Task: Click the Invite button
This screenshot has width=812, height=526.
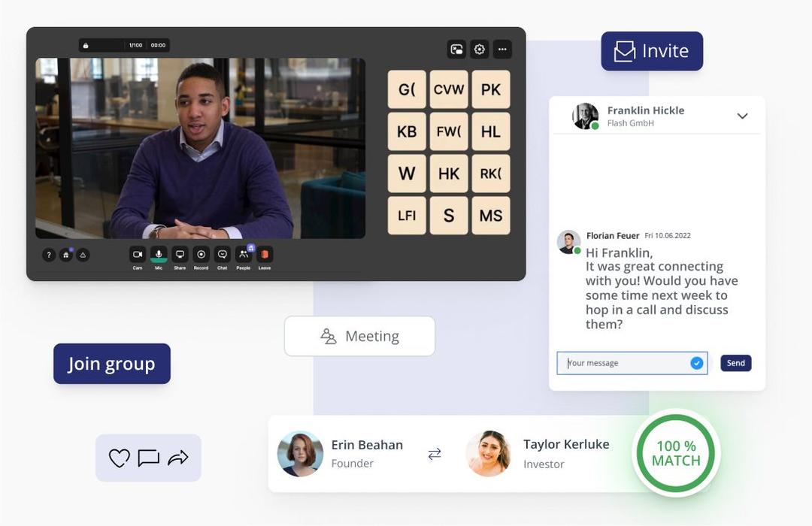Action: [x=652, y=51]
